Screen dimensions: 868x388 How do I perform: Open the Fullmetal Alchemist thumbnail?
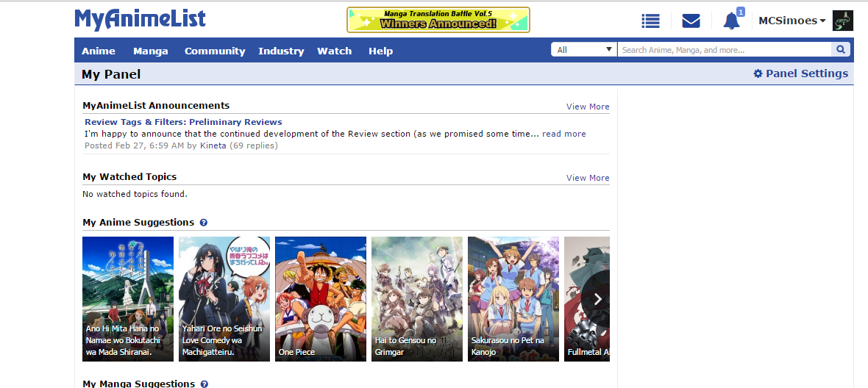point(587,299)
